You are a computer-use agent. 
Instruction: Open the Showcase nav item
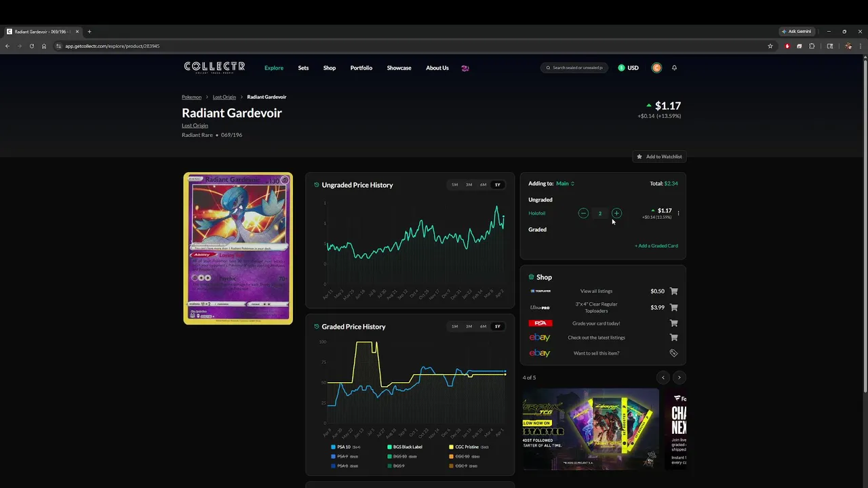(x=399, y=68)
